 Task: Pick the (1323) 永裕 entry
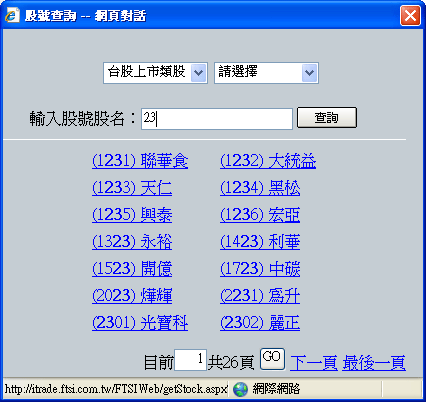[x=132, y=242]
